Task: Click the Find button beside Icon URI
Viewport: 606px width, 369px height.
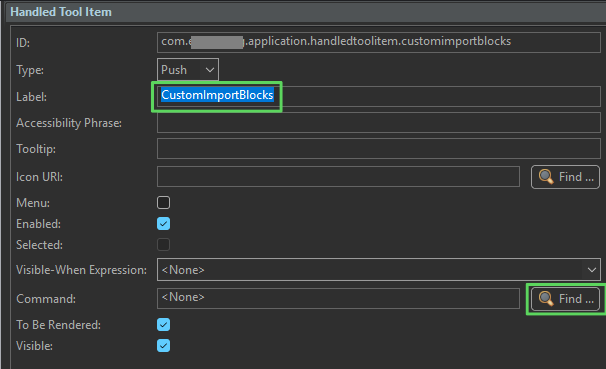Action: (x=565, y=177)
